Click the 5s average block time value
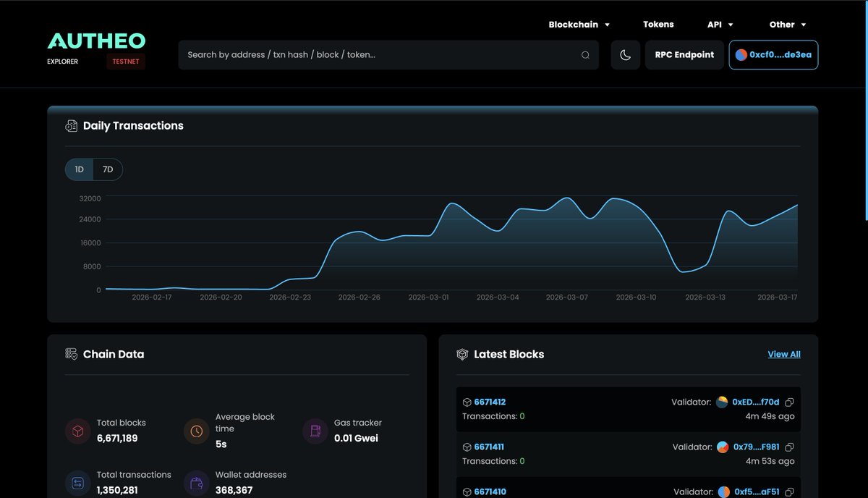868x498 pixels. pos(221,444)
